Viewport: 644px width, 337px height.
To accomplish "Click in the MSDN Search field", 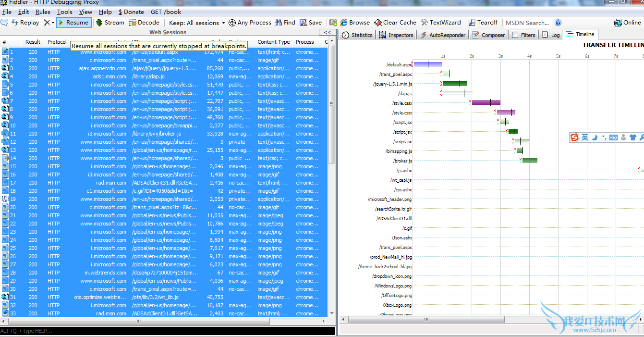I will (x=527, y=23).
